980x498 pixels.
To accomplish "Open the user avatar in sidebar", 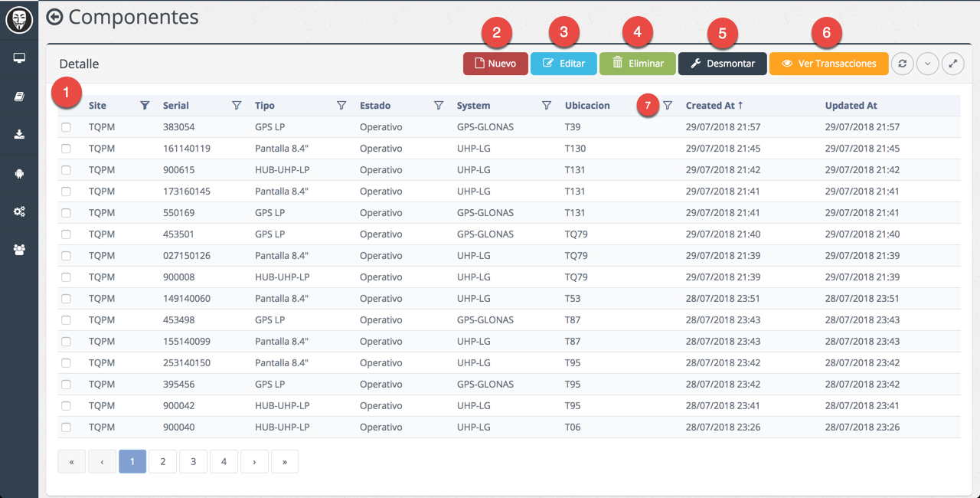I will (19, 19).
